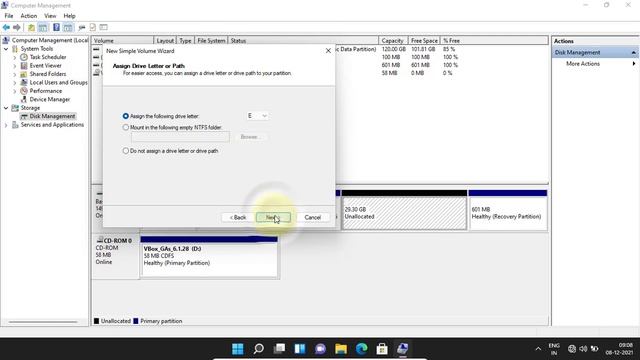Viewport: 640px width, 360px height.
Task: Toggle the Show/Hide Console Tree icon
Action: 42,27
